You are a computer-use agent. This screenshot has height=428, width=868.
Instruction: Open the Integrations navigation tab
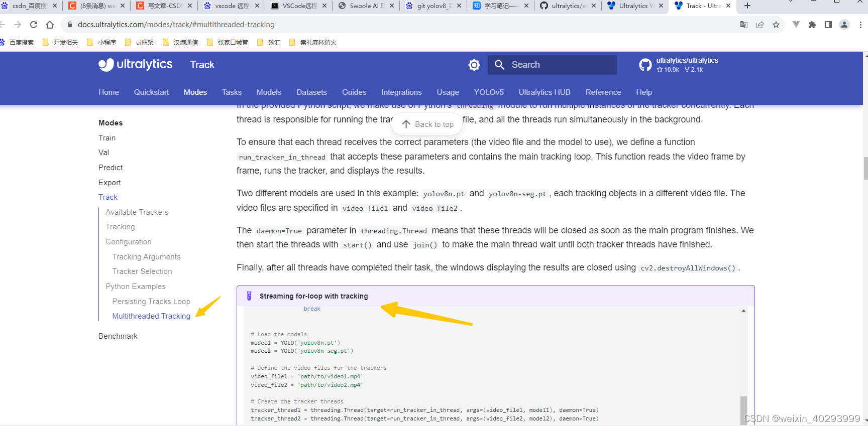401,92
